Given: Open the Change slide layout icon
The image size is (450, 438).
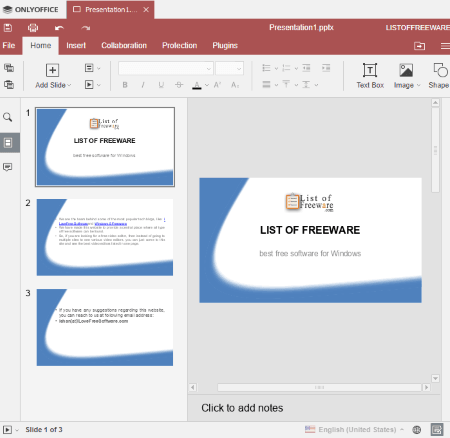Looking at the screenshot, I should coord(89,68).
